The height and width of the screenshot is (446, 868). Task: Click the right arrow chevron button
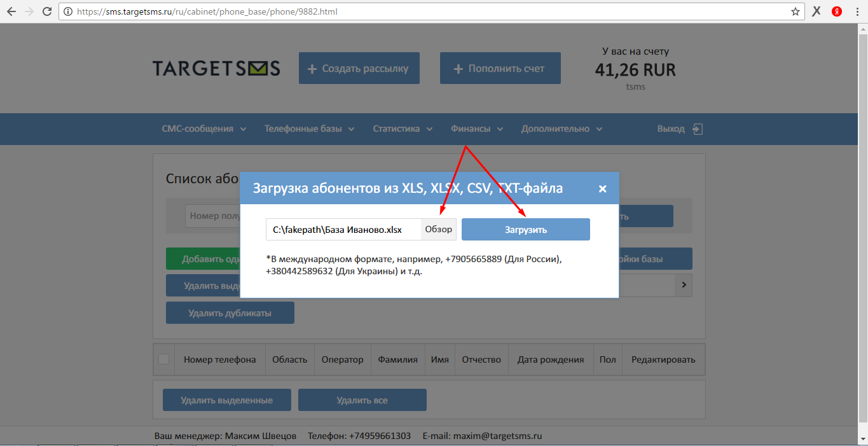coord(684,285)
